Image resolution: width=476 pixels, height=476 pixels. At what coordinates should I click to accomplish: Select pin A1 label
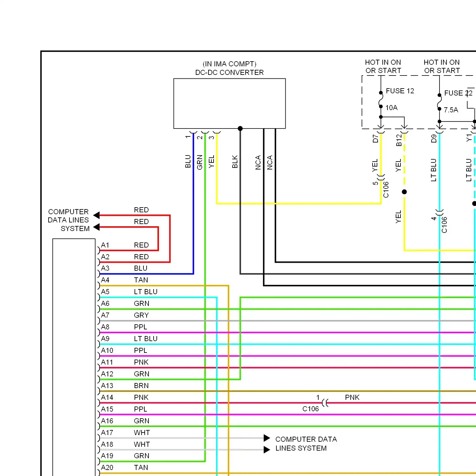tap(105, 245)
